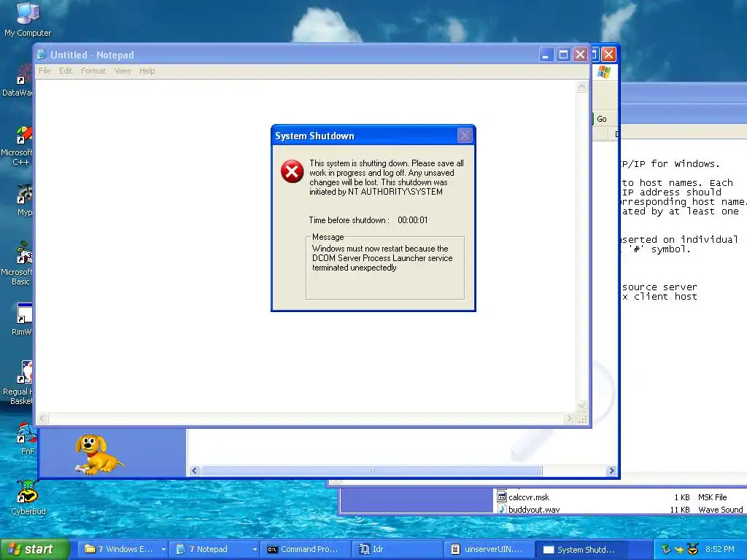
Task: Click the green arrow system tray icon
Action: click(x=666, y=549)
